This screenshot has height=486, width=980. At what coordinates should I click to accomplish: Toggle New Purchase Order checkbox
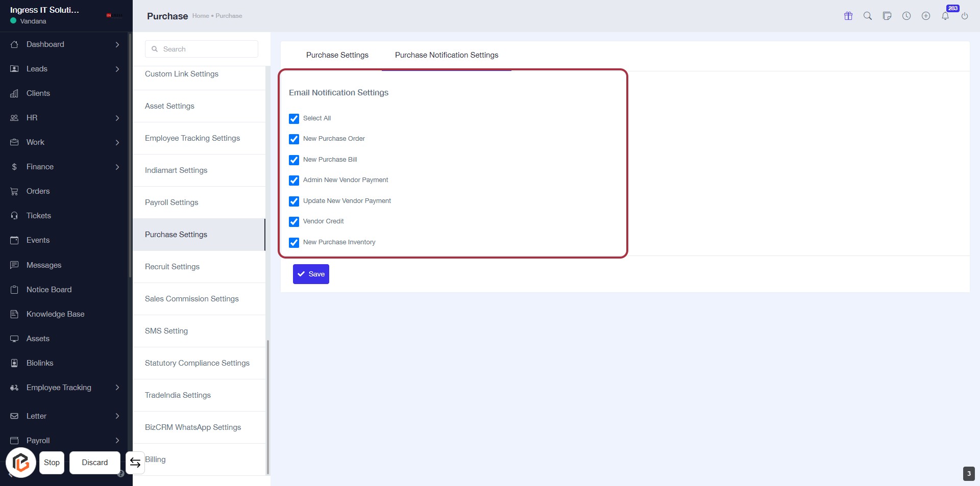(x=294, y=139)
